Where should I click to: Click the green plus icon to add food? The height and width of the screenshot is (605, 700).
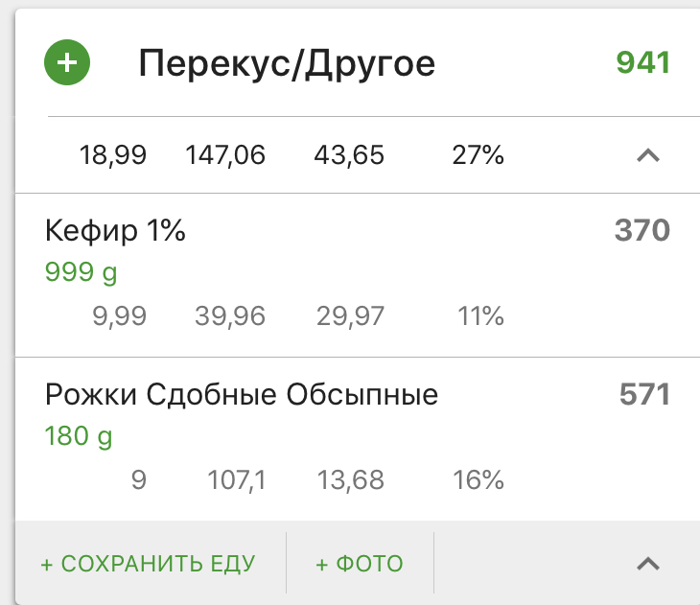(x=67, y=64)
